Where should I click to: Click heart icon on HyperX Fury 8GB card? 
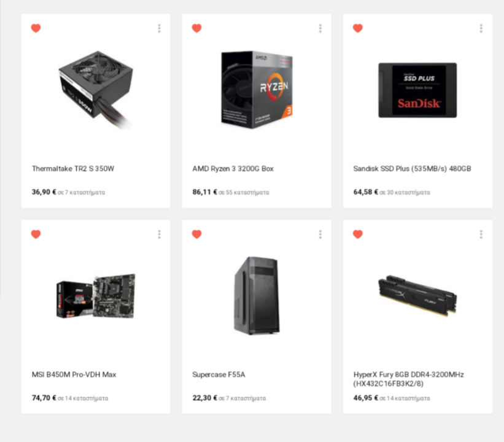tap(358, 234)
